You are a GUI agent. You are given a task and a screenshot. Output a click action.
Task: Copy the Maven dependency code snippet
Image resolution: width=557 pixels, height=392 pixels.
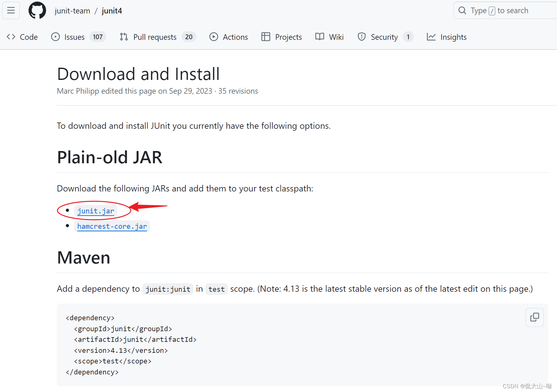pos(535,317)
